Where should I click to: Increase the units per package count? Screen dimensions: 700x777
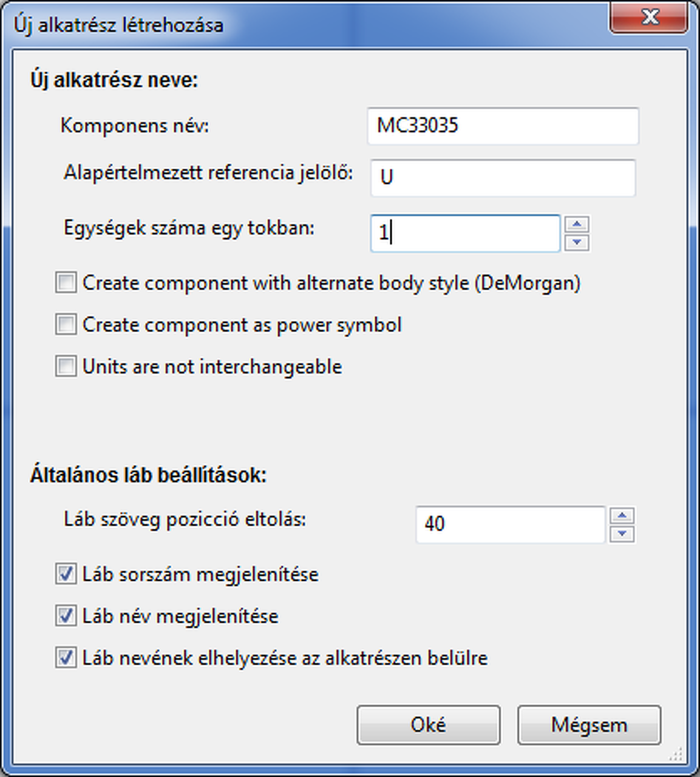(577, 225)
